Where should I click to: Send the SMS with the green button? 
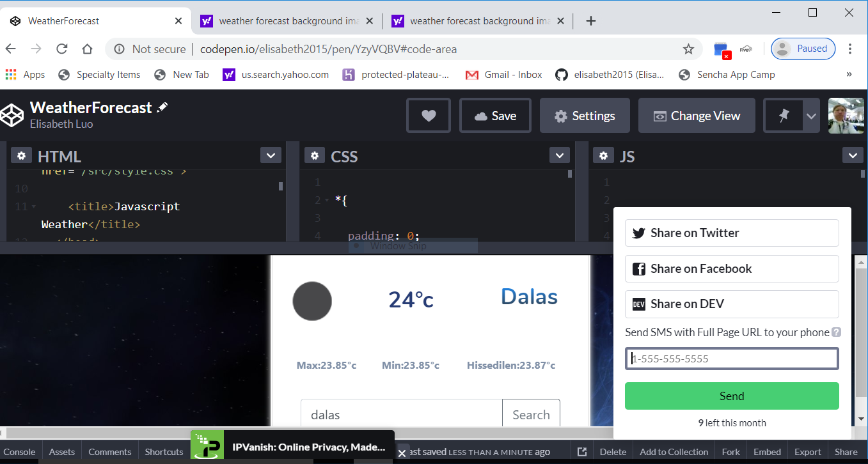click(x=732, y=396)
